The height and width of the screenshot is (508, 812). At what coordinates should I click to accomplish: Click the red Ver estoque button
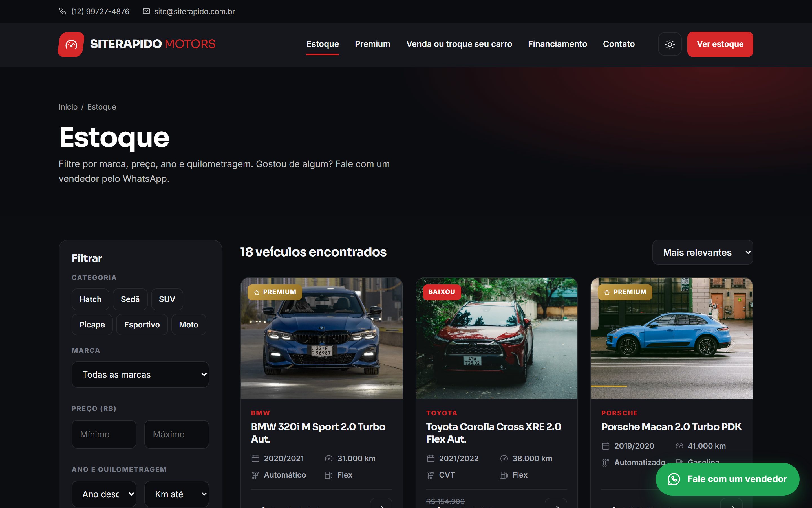tap(720, 44)
